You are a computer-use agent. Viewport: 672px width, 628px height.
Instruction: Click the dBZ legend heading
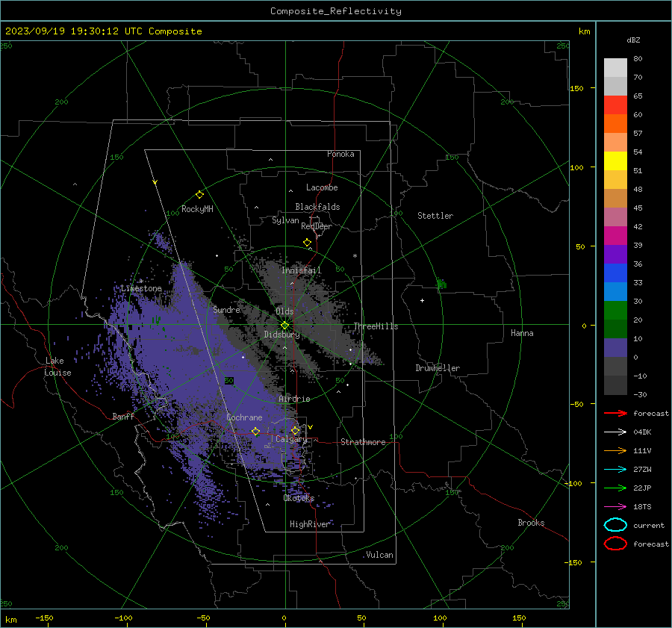(633, 40)
